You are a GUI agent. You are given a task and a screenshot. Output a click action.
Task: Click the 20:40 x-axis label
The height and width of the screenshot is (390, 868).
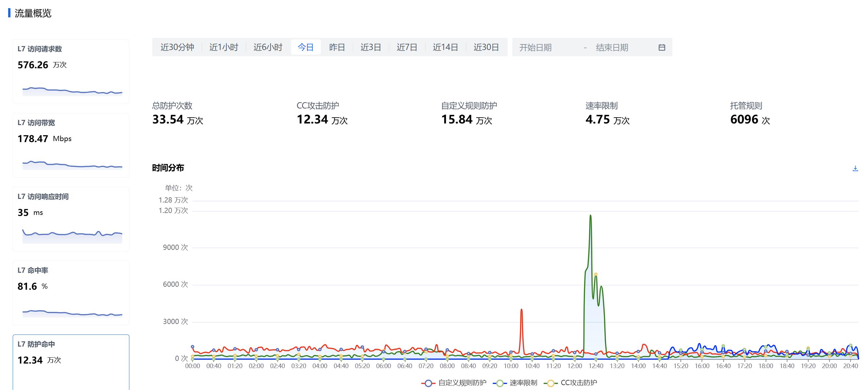(x=850, y=366)
